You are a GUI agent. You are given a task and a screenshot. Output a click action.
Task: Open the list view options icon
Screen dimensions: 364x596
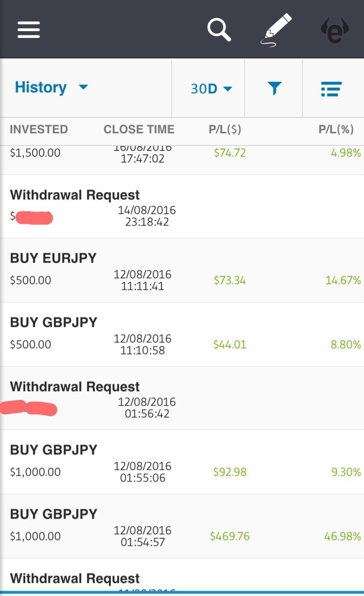point(331,89)
